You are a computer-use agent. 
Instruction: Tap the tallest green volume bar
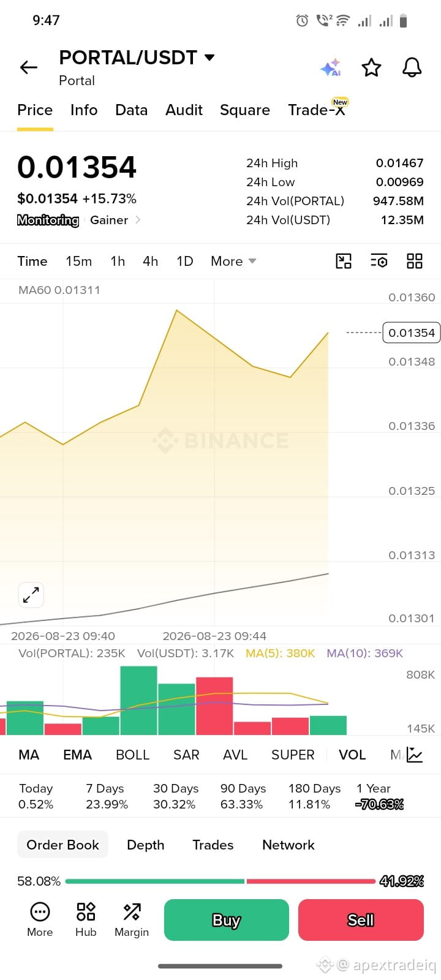[138, 701]
